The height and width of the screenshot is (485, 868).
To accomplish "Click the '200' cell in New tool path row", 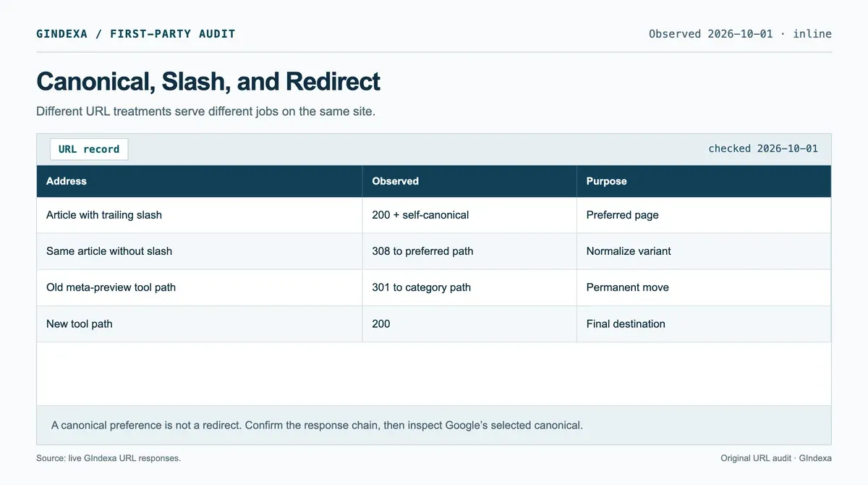I will click(469, 324).
